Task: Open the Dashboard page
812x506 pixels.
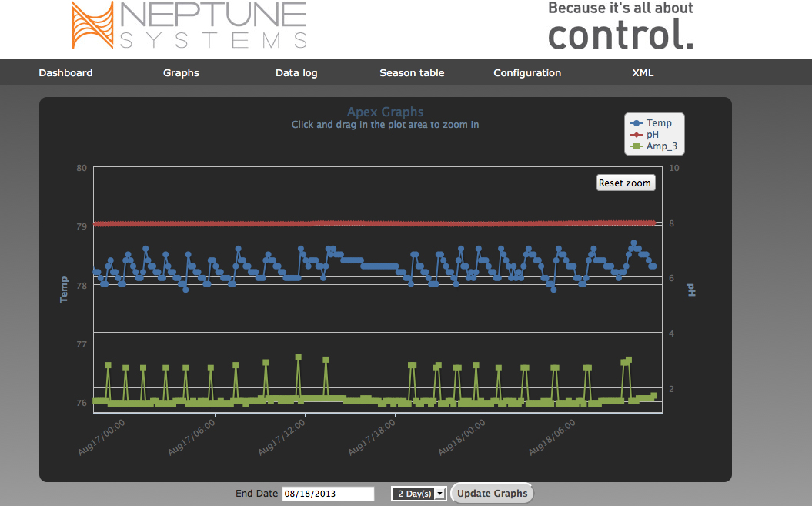Action: click(x=65, y=73)
